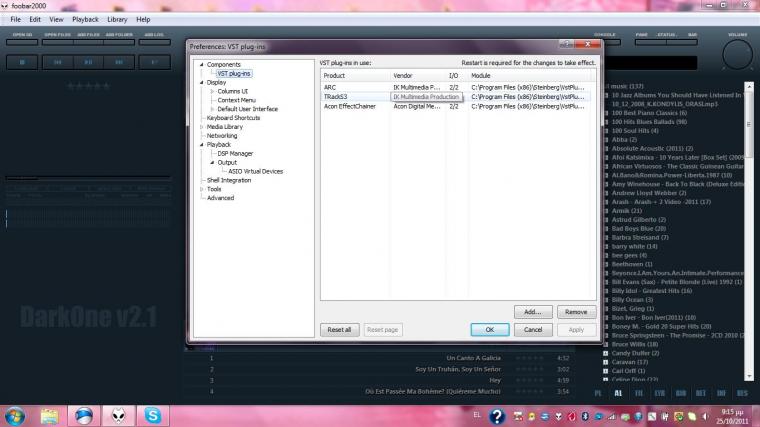Adjust the Volume knob

[x=737, y=55]
